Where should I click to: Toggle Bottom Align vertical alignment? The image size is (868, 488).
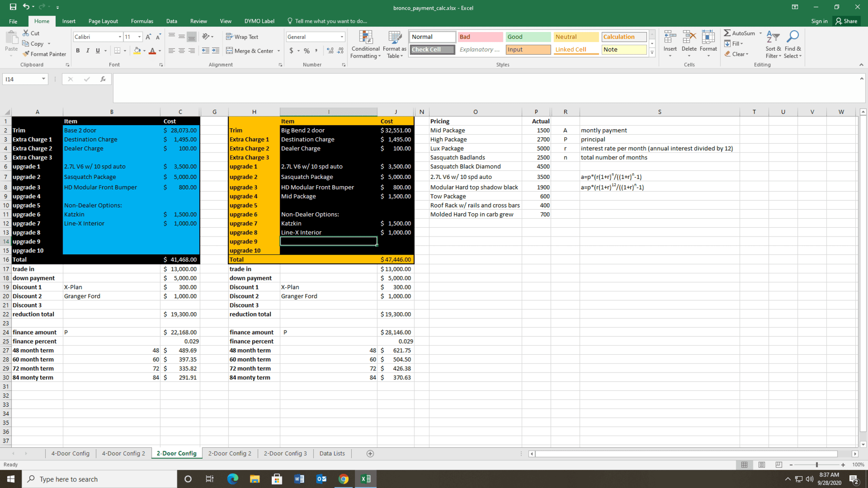pos(191,37)
